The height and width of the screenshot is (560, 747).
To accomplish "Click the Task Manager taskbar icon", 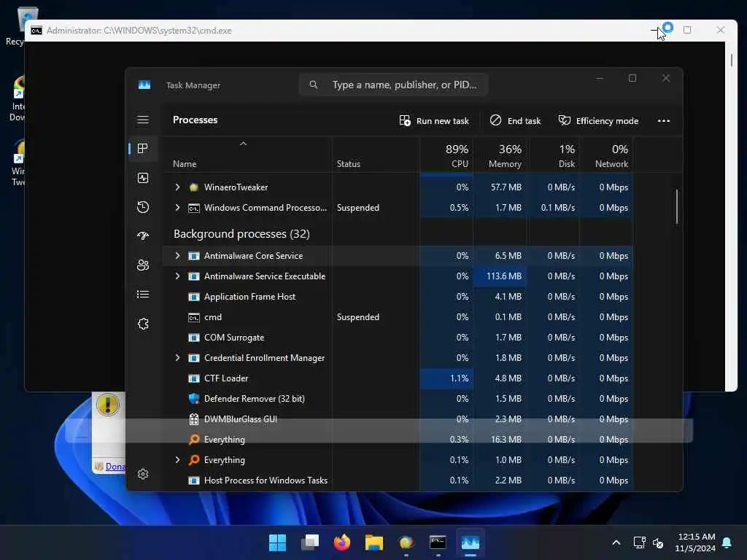I will pyautogui.click(x=471, y=542).
